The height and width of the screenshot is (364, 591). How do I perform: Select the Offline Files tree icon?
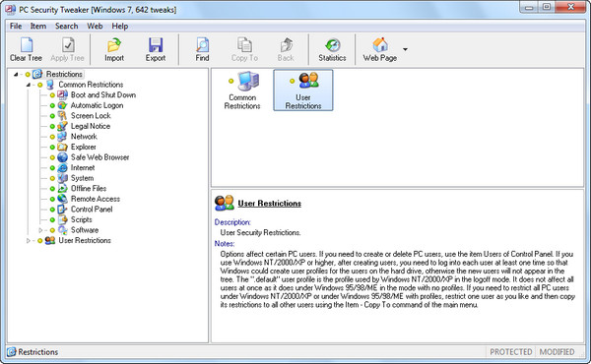pos(62,189)
